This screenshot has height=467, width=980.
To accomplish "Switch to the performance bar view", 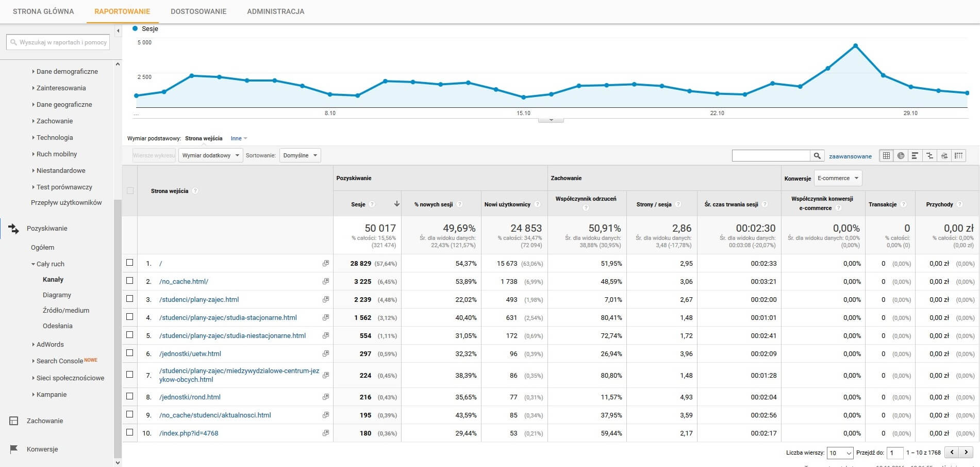I will [915, 155].
